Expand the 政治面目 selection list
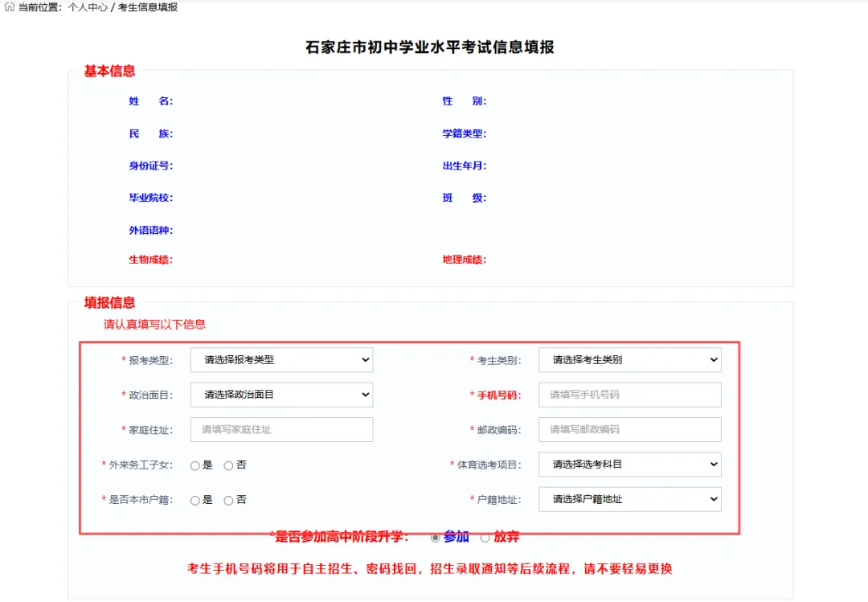This screenshot has height=602, width=868. (281, 395)
